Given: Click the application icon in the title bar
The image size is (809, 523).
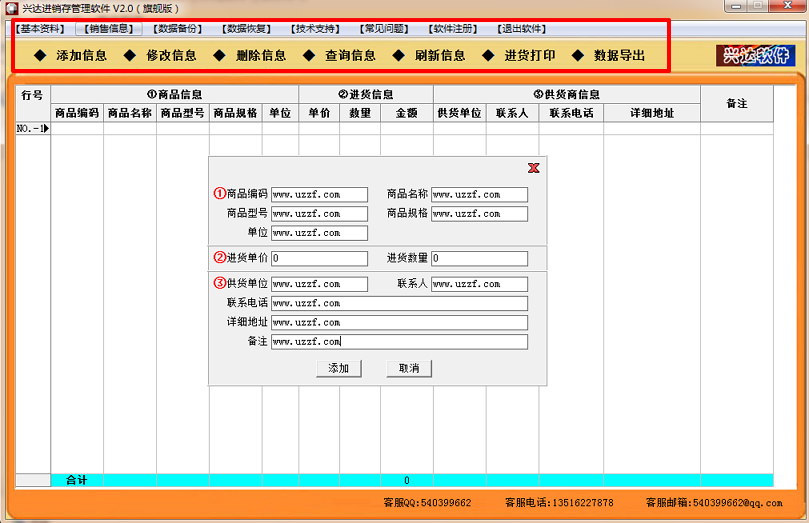Looking at the screenshot, I should (x=11, y=9).
